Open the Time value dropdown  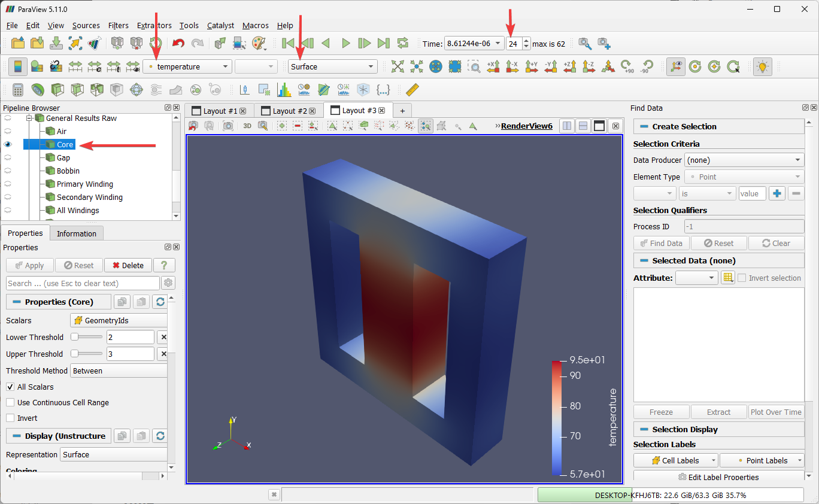tap(474, 44)
